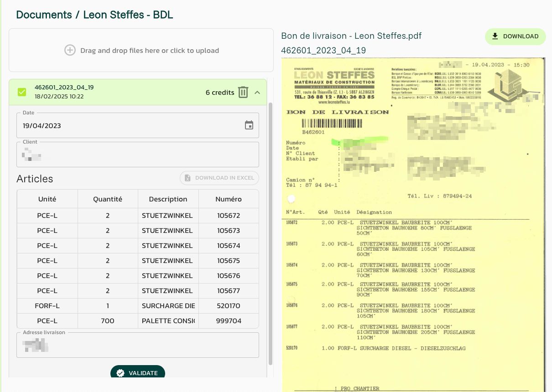The height and width of the screenshot is (392, 552).
Task: Click the checkmark badge icon on Validate
Action: click(120, 373)
